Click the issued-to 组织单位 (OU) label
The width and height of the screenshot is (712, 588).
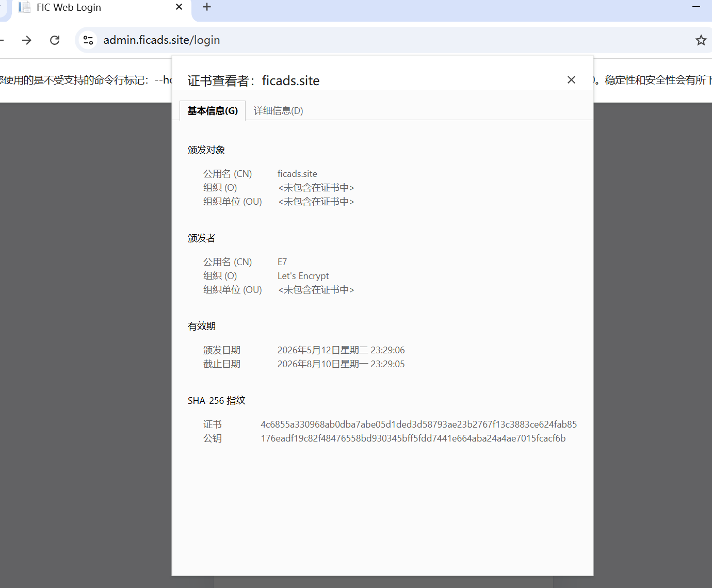pos(233,202)
